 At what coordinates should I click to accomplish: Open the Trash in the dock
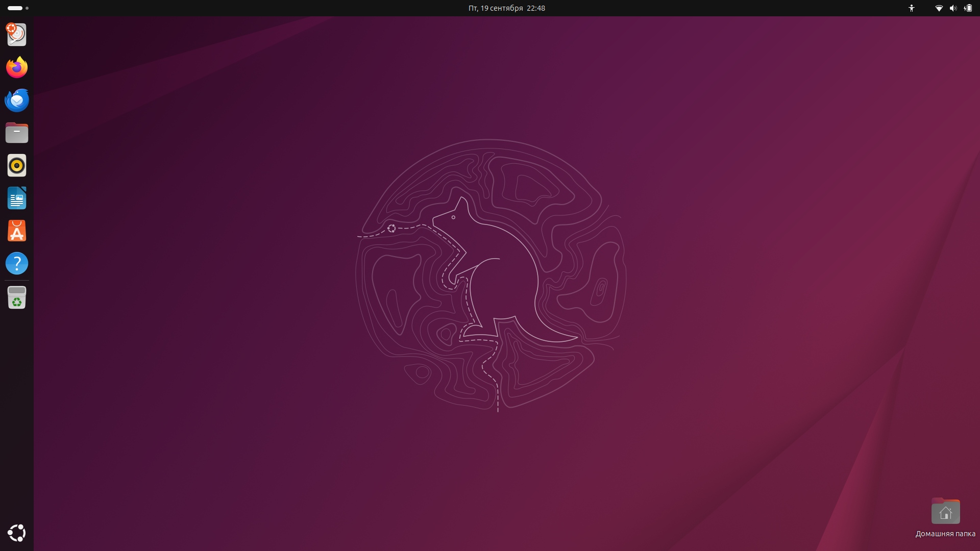click(17, 297)
